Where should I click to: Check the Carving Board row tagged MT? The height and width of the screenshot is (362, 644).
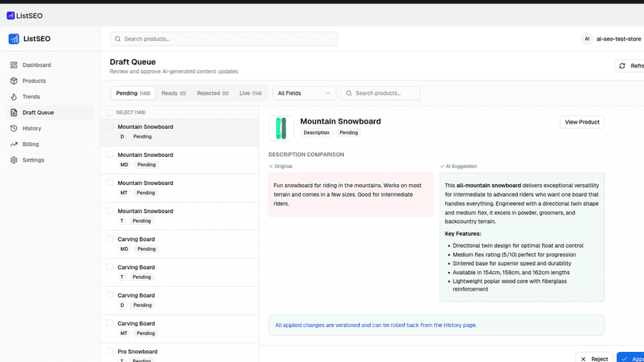(x=110, y=323)
